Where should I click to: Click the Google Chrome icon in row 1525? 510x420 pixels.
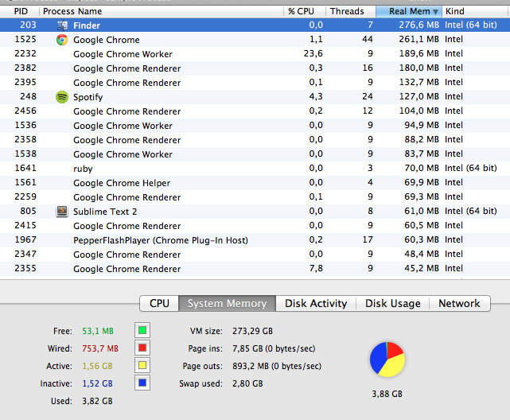pos(62,40)
